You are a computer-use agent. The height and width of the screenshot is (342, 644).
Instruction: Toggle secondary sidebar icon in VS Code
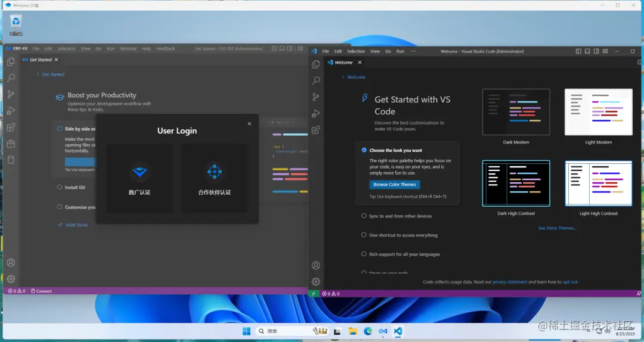point(596,51)
